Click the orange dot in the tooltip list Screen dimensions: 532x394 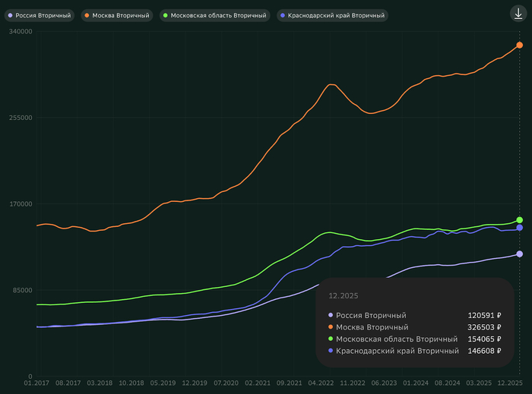point(331,327)
